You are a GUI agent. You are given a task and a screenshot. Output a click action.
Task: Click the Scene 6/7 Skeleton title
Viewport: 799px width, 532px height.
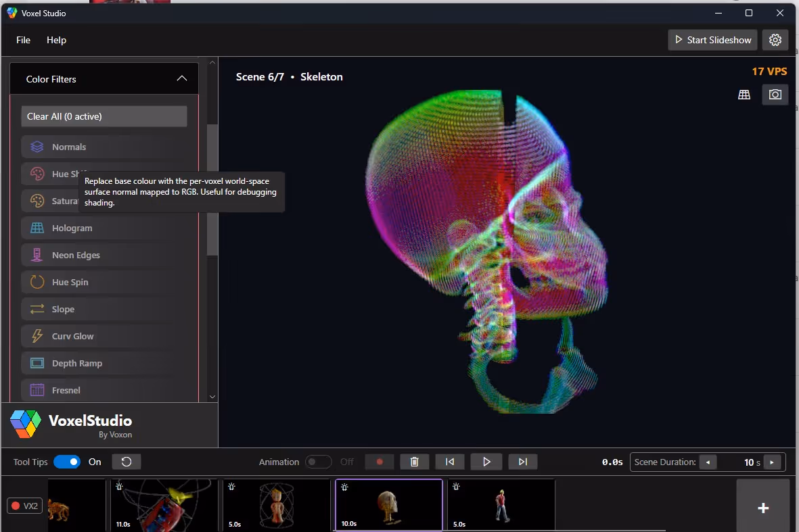click(x=289, y=77)
